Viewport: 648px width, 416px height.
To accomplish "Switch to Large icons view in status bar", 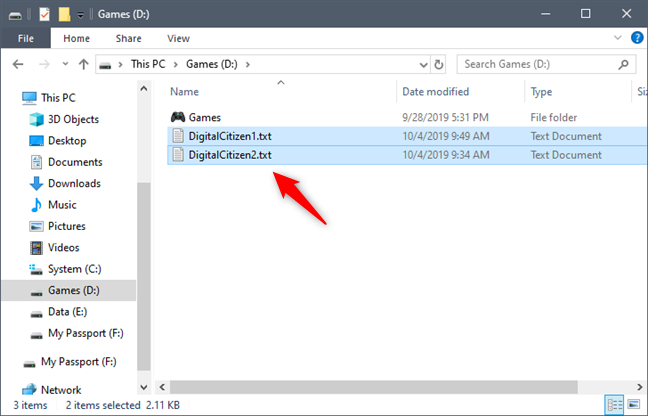I will pos(633,404).
